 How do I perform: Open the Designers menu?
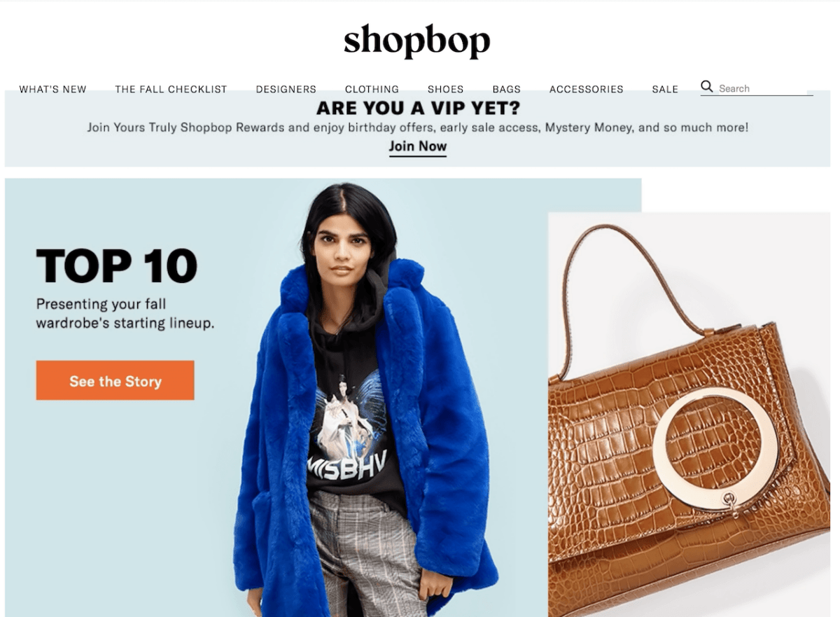pyautogui.click(x=286, y=89)
